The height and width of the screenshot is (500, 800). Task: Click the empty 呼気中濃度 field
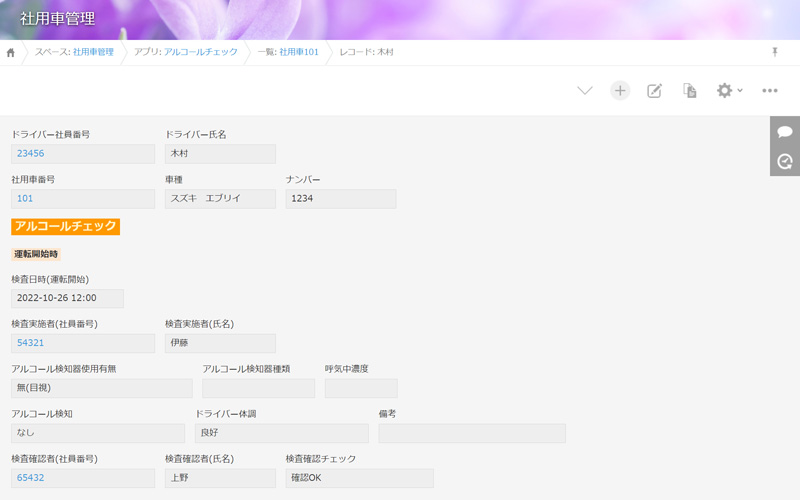361,388
